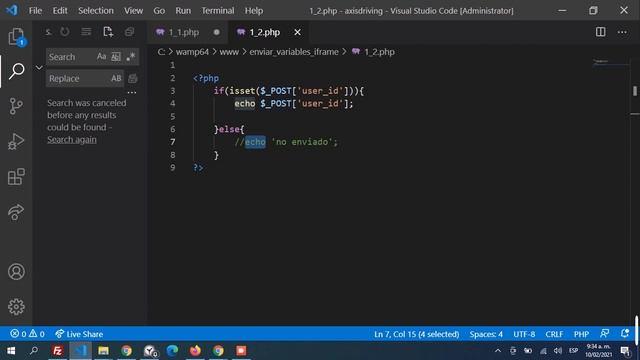The image size is (640, 360).
Task: Change line endings via CRLF
Action: tap(554, 334)
